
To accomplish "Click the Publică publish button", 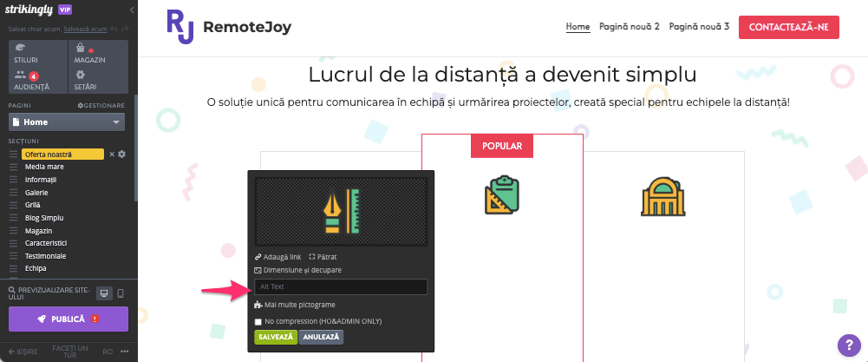I will tap(69, 319).
